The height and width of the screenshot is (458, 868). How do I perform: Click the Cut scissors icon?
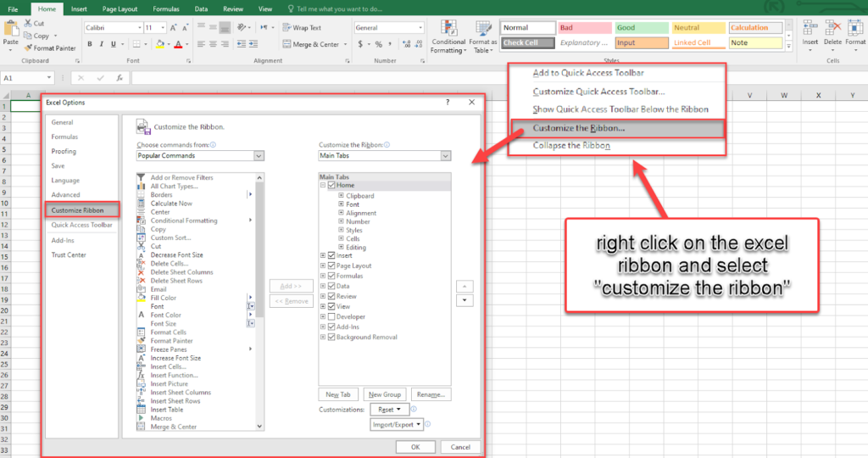pyautogui.click(x=28, y=23)
